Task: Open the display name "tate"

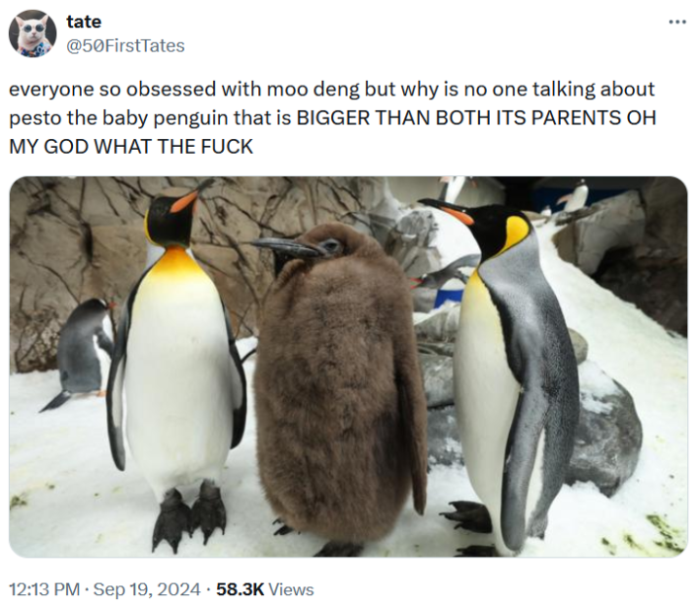Action: click(x=84, y=22)
